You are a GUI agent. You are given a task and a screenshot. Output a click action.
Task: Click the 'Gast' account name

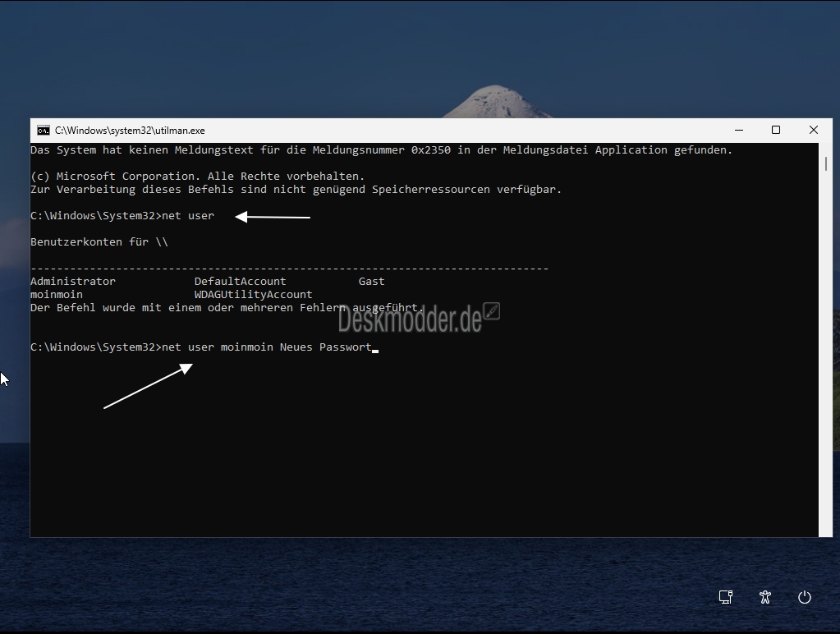[x=371, y=282]
